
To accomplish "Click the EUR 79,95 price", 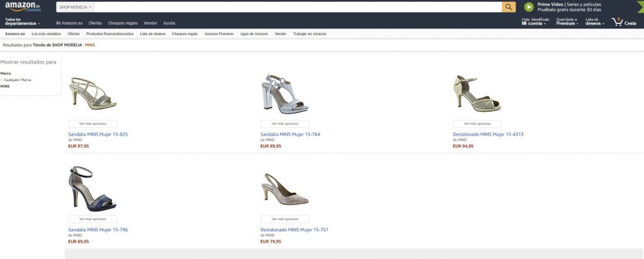I will click(x=270, y=242).
